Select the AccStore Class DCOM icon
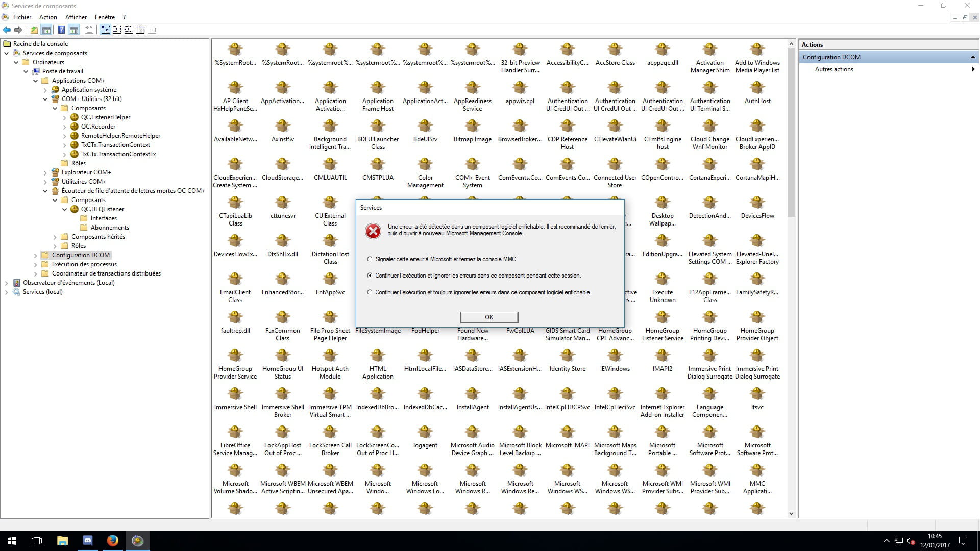The image size is (980, 551). (x=615, y=55)
